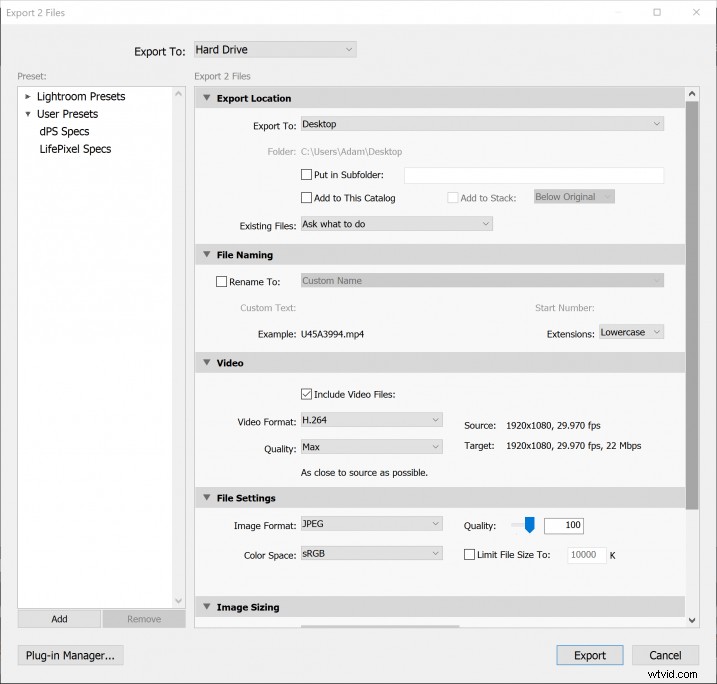The width and height of the screenshot is (717, 684).
Task: Collapse the Video section triangle
Action: 207,363
